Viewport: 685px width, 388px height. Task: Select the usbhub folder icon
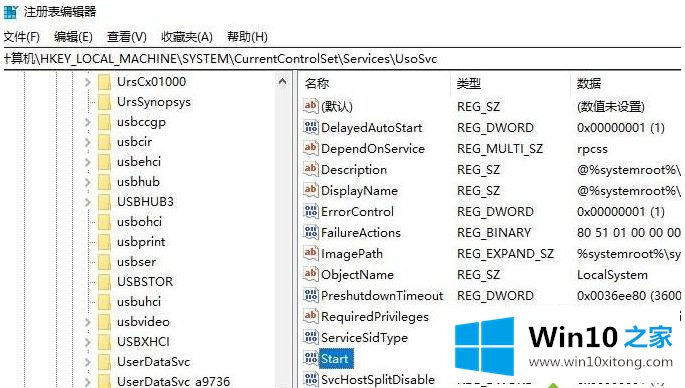pos(104,182)
